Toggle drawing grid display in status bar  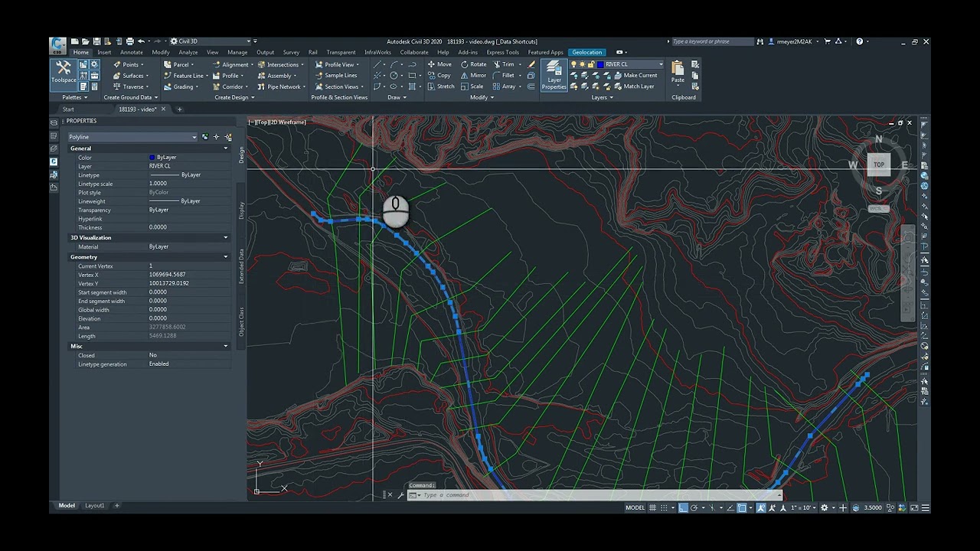(652, 507)
